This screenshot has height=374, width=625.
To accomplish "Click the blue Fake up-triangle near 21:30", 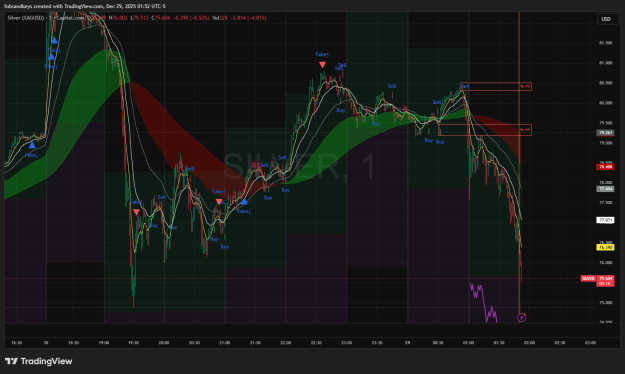I will click(244, 202).
